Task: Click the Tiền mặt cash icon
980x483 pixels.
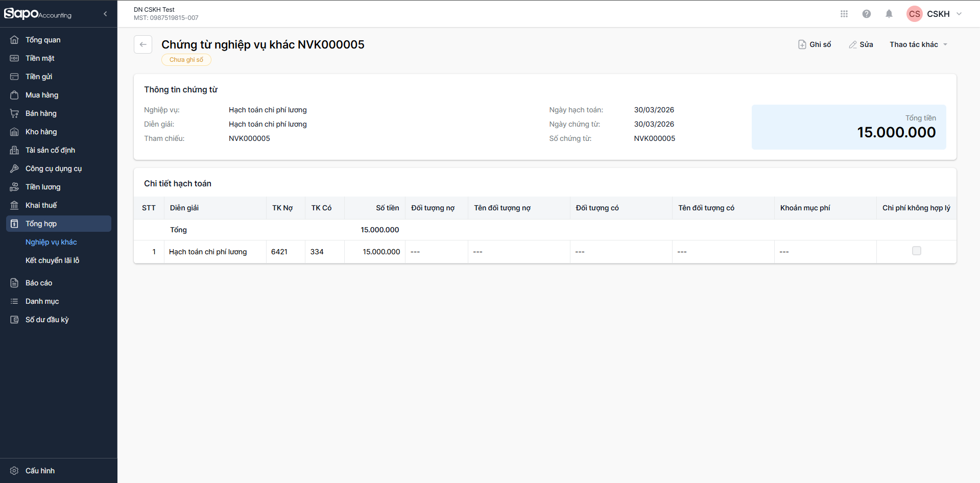Action: tap(14, 58)
